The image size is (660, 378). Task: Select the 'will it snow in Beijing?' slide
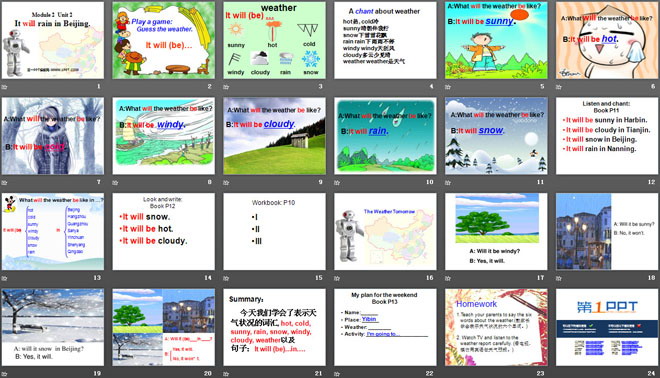point(53,327)
